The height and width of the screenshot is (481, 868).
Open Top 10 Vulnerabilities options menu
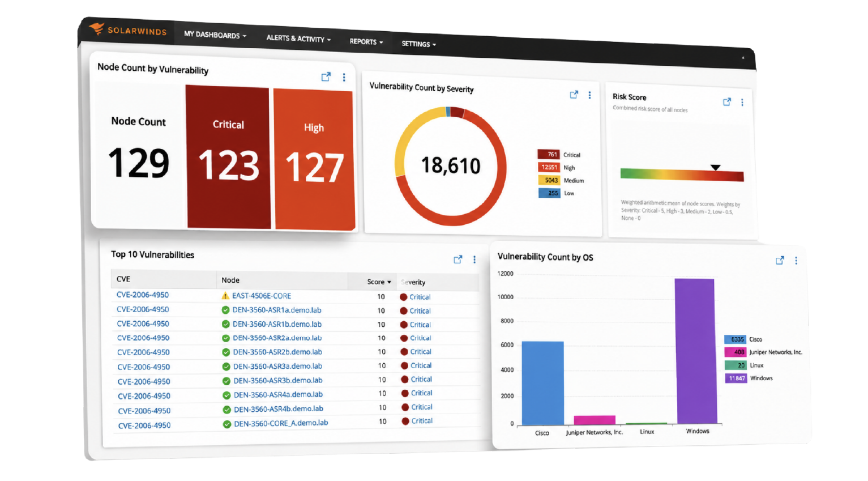point(474,259)
